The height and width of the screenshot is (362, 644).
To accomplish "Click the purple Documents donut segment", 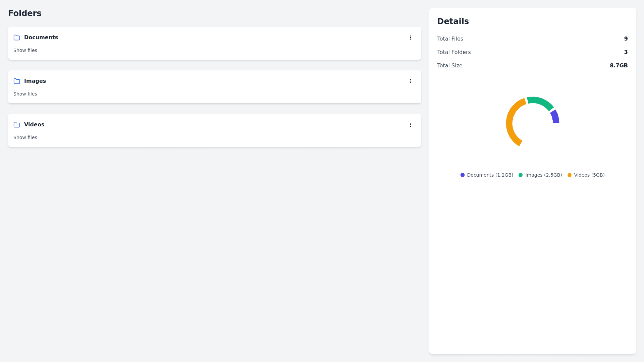I will point(555,117).
